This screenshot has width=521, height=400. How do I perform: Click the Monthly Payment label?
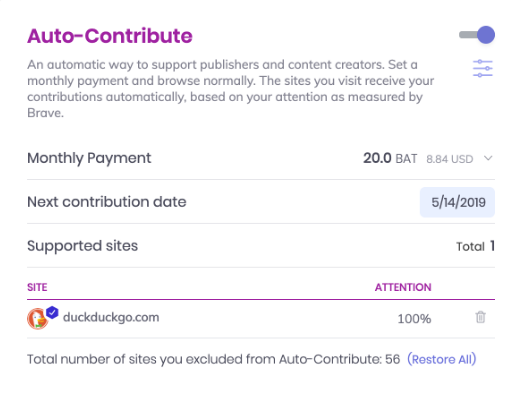[x=89, y=158]
